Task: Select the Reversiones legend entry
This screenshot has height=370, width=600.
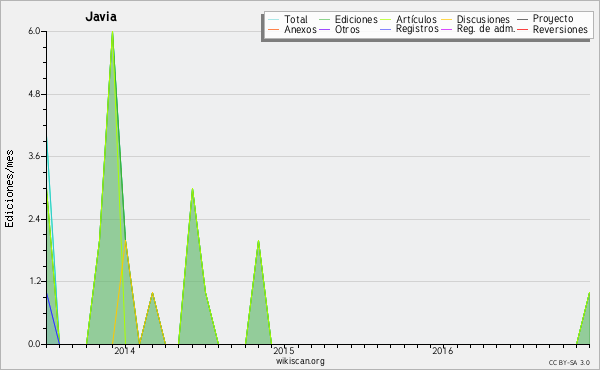Action: pyautogui.click(x=560, y=29)
